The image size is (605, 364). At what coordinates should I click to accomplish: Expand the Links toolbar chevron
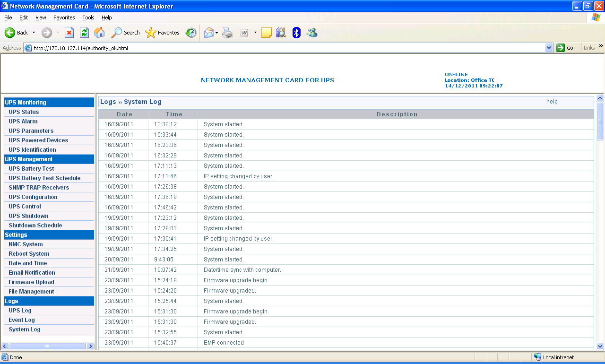pyautogui.click(x=601, y=46)
